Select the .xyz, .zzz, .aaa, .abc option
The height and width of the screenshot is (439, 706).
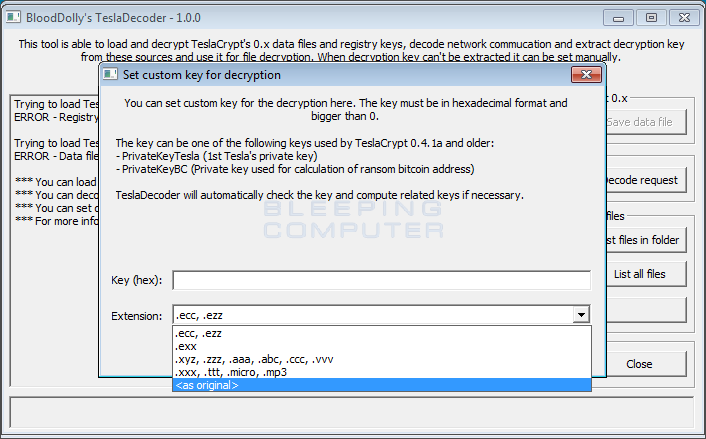[x=381, y=359]
